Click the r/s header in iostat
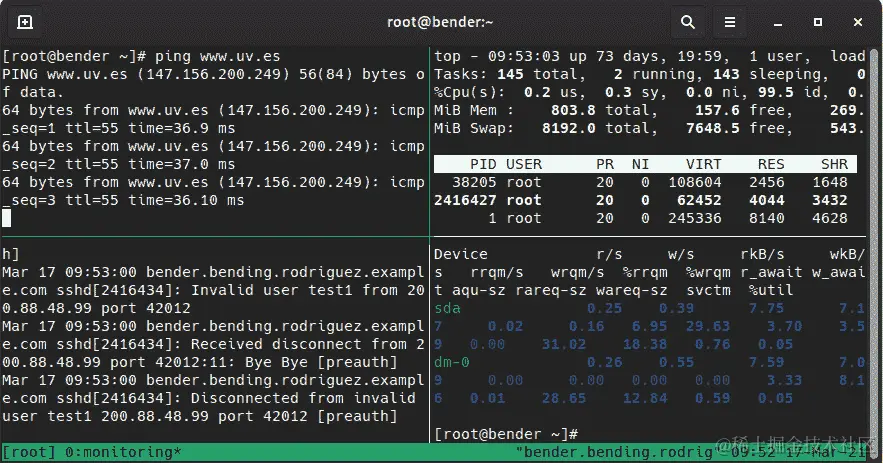Screen dimensions: 883x463 point(609,255)
